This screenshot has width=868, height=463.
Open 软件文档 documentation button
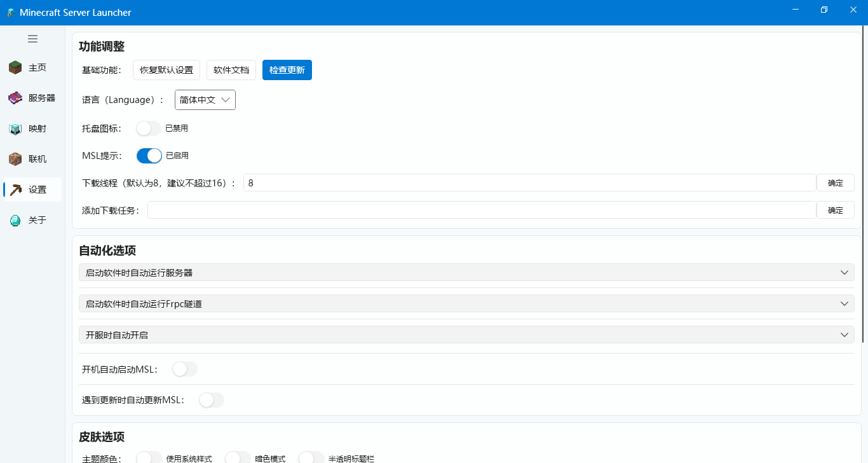[231, 70]
